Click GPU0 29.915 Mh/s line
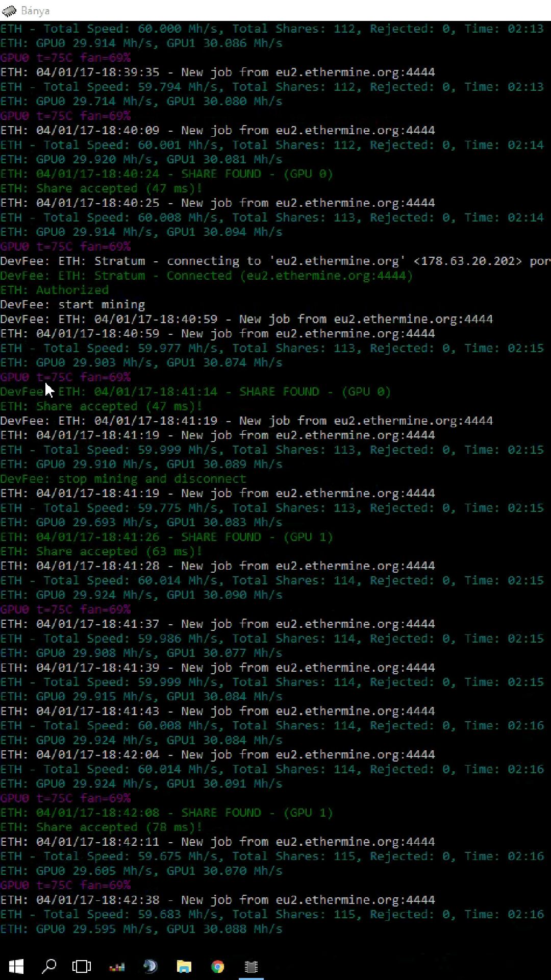Screen dimensions: 551x980 (x=141, y=697)
